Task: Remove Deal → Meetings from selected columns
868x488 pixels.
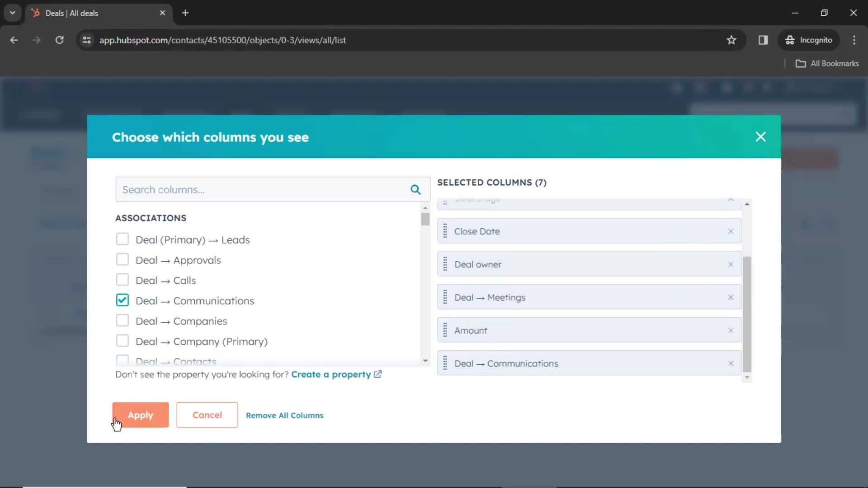Action: pyautogui.click(x=731, y=297)
